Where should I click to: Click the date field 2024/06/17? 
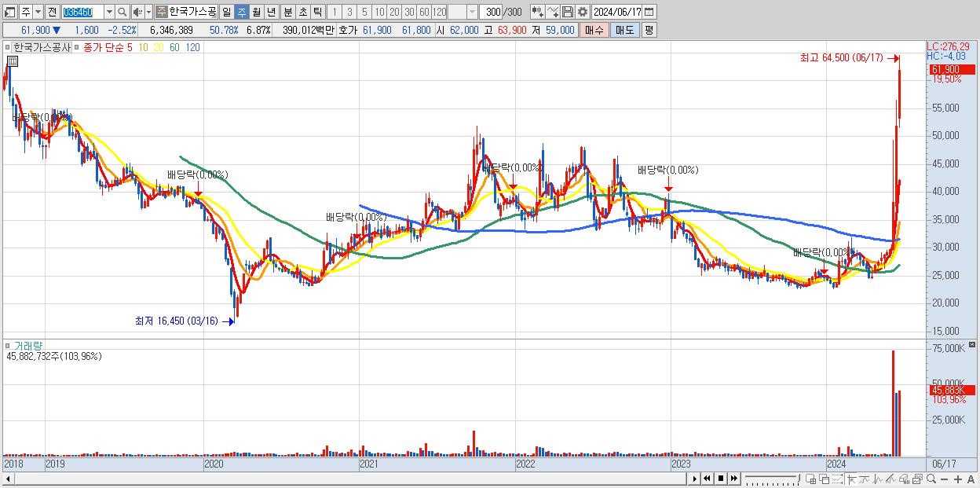(616, 12)
